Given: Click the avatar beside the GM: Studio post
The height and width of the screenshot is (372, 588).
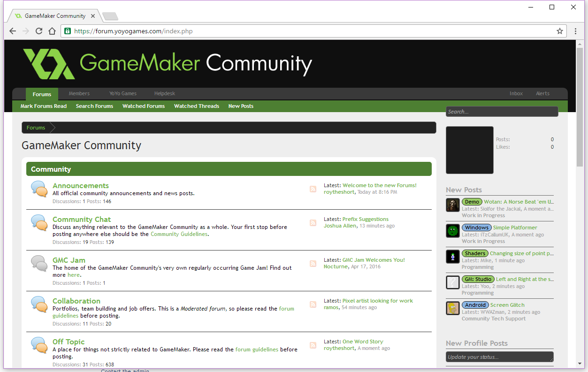Looking at the screenshot, I should 453,282.
